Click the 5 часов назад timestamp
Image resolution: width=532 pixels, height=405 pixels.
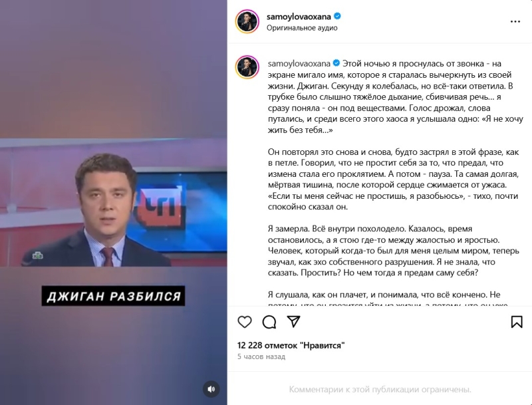click(261, 356)
